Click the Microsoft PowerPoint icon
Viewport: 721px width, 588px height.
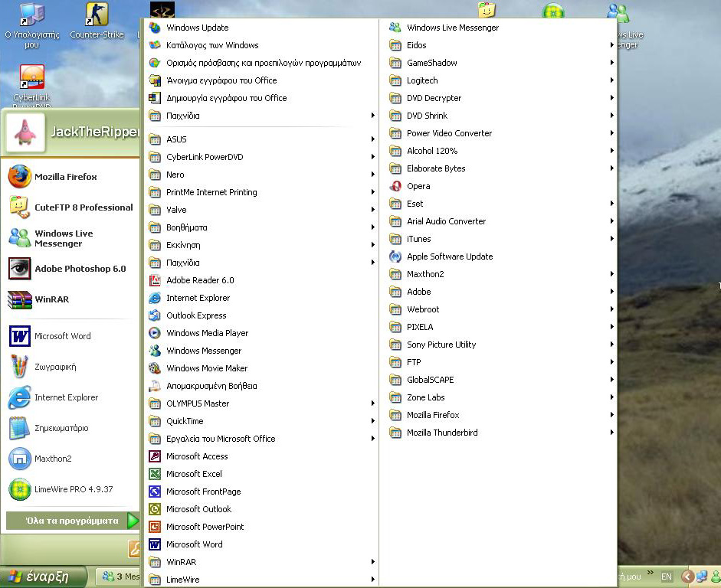pyautogui.click(x=155, y=527)
